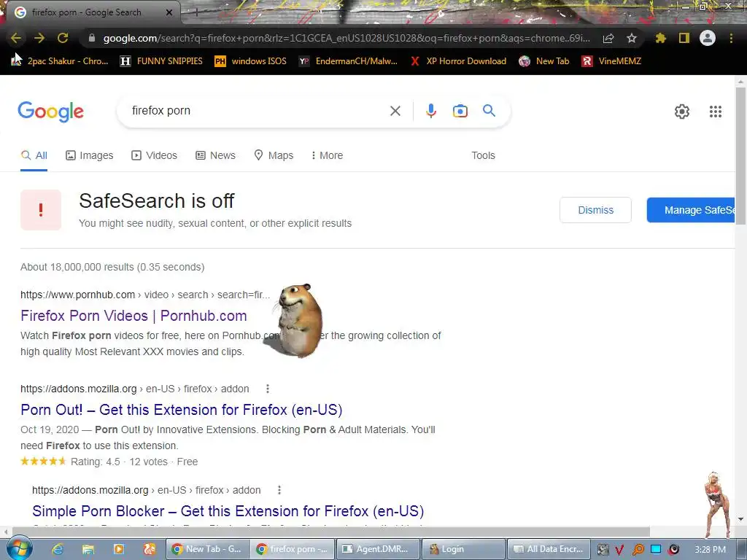Open windows ISOS bookmark

(x=251, y=61)
